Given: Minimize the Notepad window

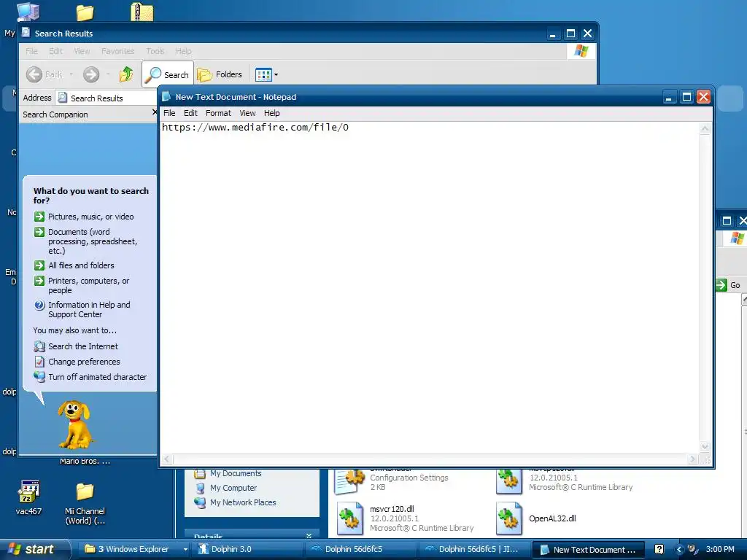Looking at the screenshot, I should pos(668,97).
